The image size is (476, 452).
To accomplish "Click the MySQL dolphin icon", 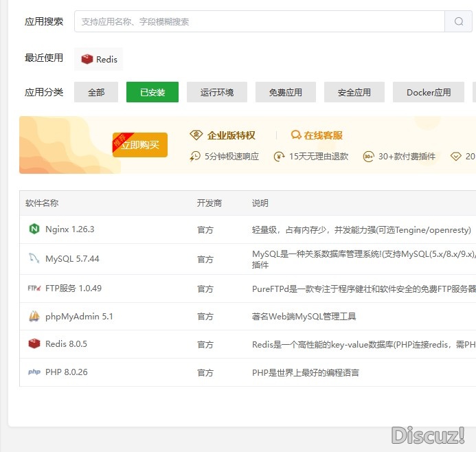I will click(x=34, y=258).
